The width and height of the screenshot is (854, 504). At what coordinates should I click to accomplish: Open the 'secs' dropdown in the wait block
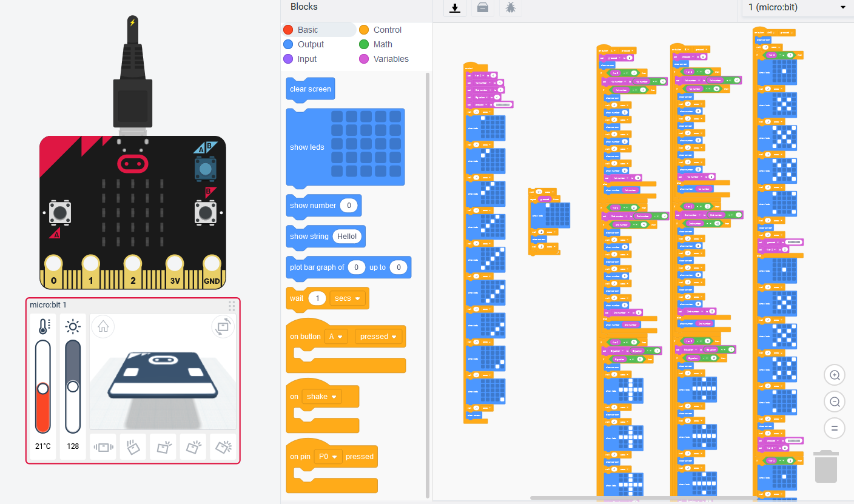[x=348, y=298]
